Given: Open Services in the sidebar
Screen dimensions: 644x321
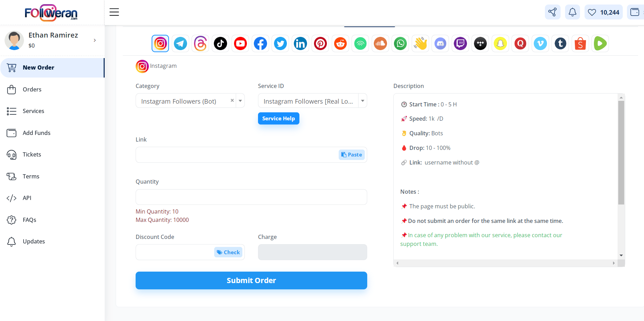Looking at the screenshot, I should [x=52, y=111].
